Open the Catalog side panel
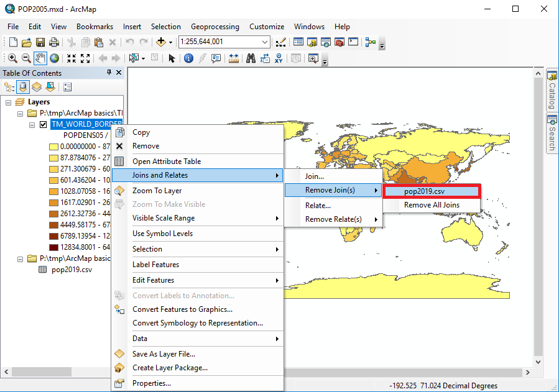The height and width of the screenshot is (392, 559). 552,91
